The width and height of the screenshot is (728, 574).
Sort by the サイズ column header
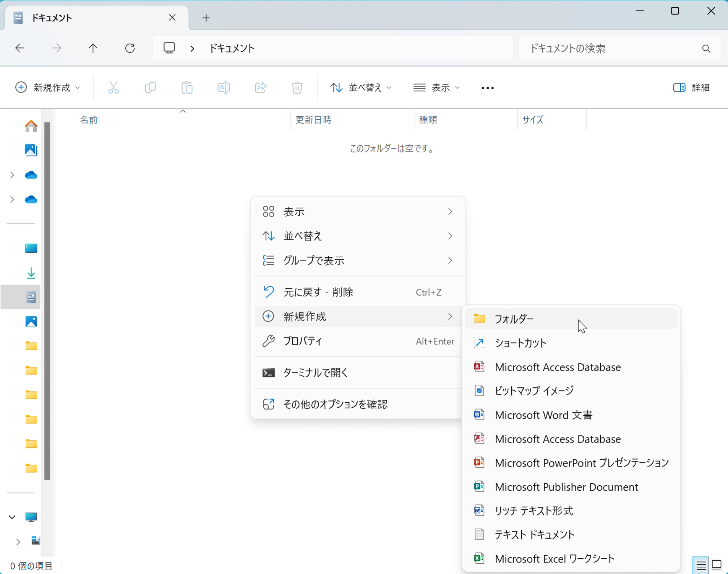[552, 120]
